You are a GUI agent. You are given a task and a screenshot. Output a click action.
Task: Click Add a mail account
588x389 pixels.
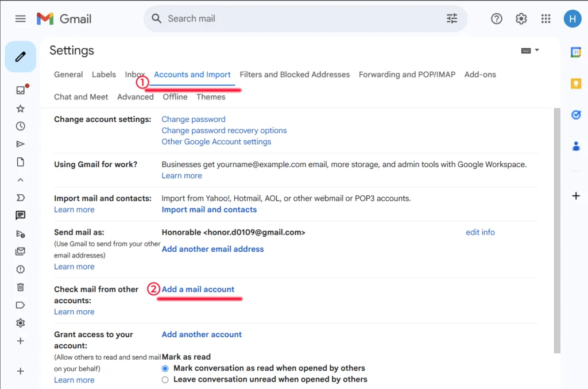click(x=198, y=290)
